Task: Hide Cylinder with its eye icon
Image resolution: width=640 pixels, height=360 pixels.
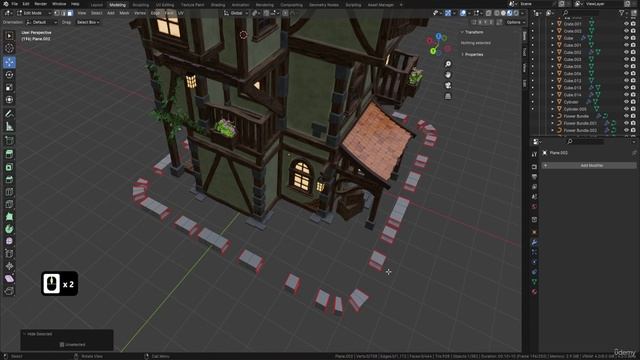Action: pos(626,102)
